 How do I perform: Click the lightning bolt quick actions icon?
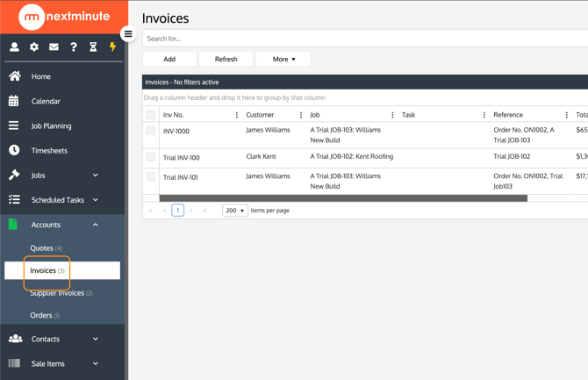(112, 47)
